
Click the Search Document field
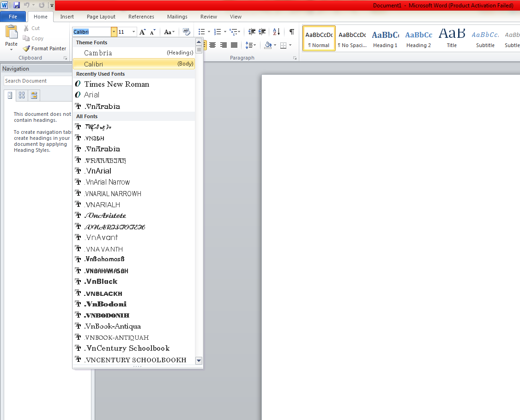click(38, 81)
